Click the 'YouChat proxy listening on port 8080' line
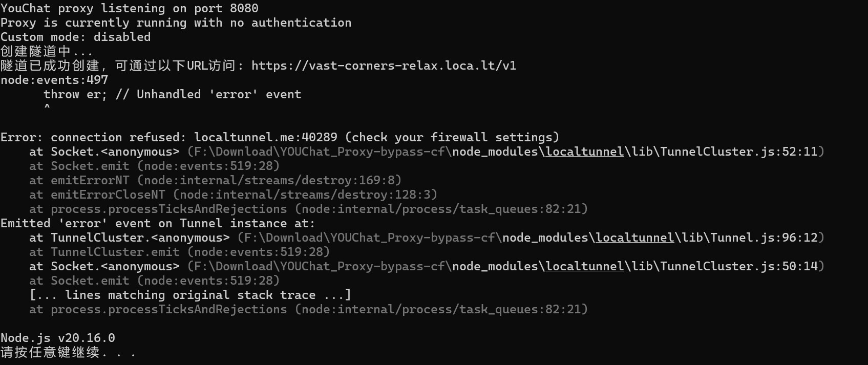Screen dimensions: 868x365 [130, 9]
